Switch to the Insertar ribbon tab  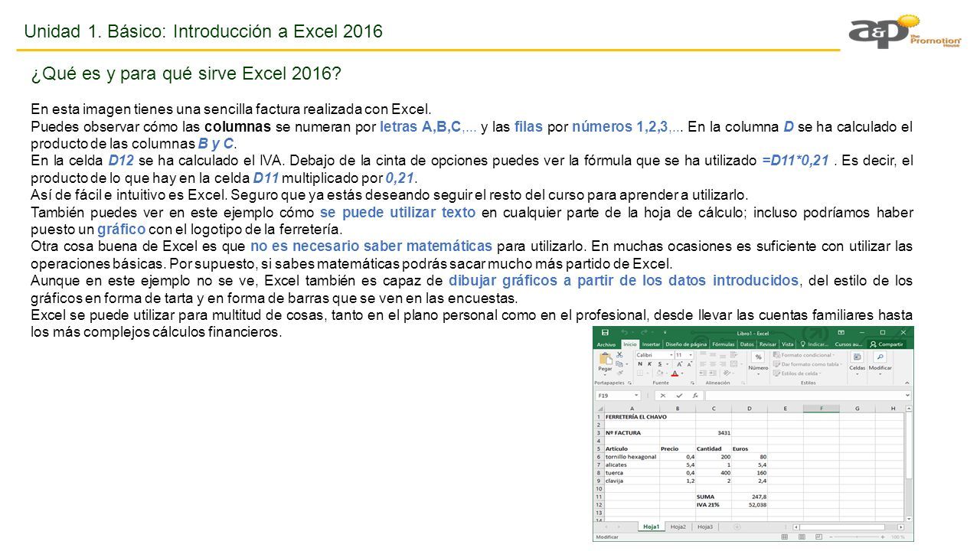coord(651,344)
